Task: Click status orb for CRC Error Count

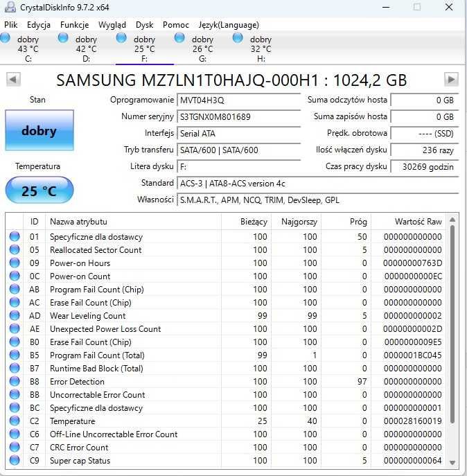Action: pyautogui.click(x=15, y=447)
